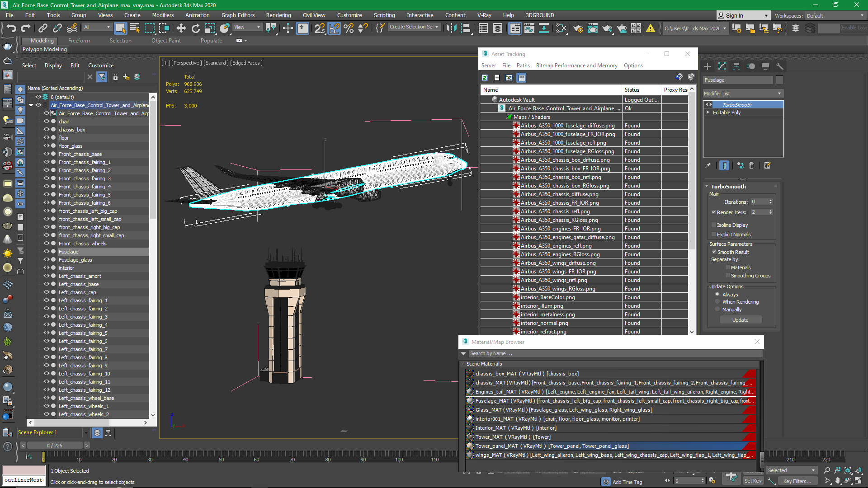
Task: Select Tower_MAT material swatch
Action: [x=470, y=437]
